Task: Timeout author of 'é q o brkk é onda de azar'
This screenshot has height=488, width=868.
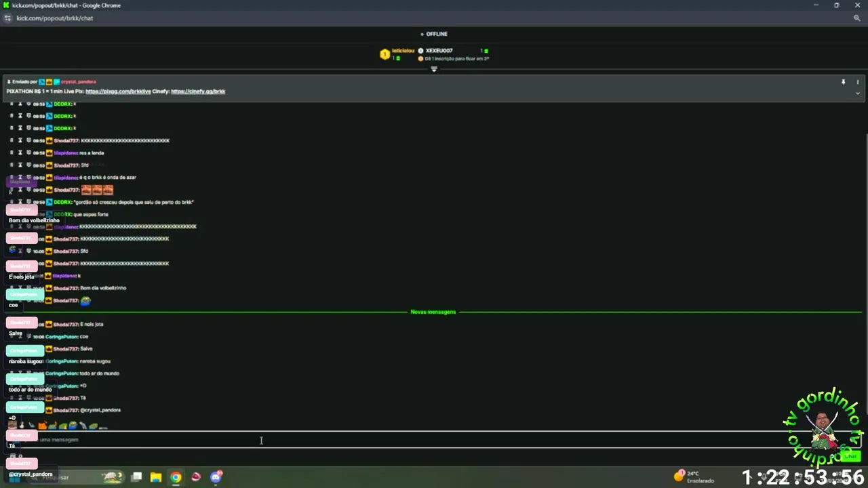Action: 20,178
